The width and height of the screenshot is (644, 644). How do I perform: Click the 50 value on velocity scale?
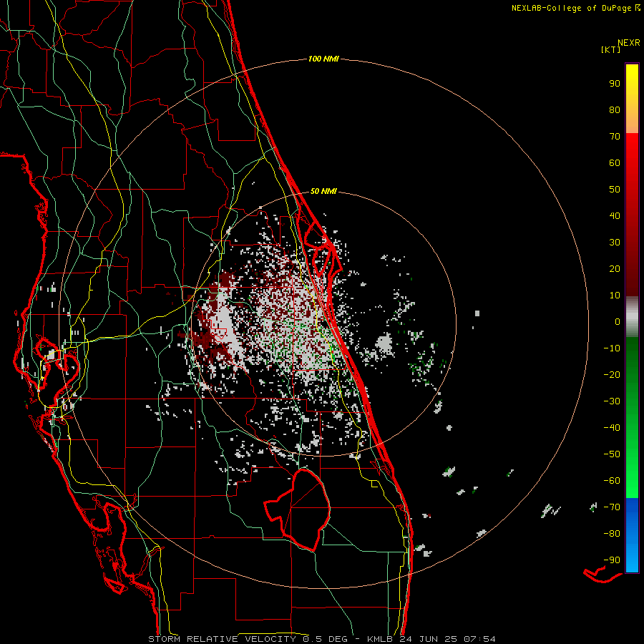(615, 190)
